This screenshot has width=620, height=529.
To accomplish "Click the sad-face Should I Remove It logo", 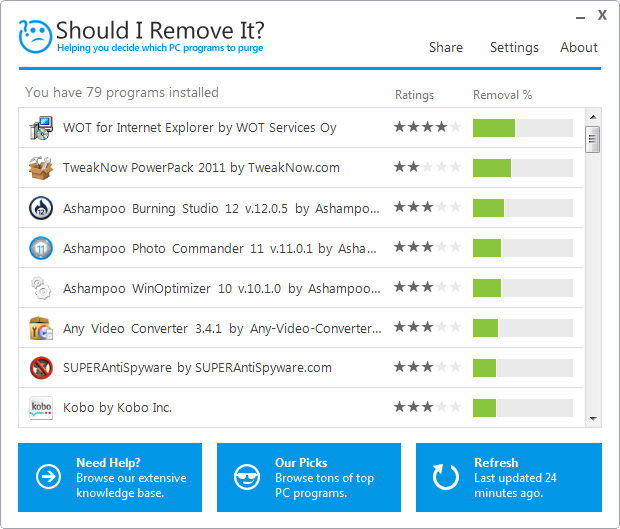I will tap(35, 36).
